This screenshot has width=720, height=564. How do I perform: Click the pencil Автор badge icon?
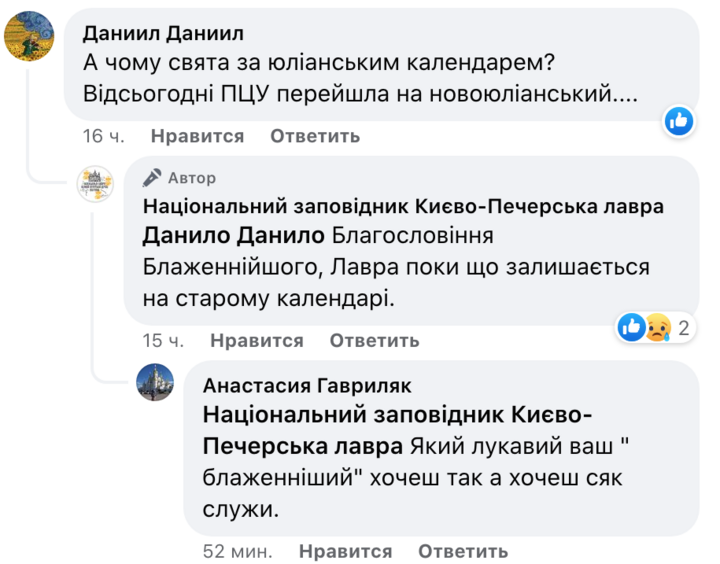pyautogui.click(x=153, y=178)
